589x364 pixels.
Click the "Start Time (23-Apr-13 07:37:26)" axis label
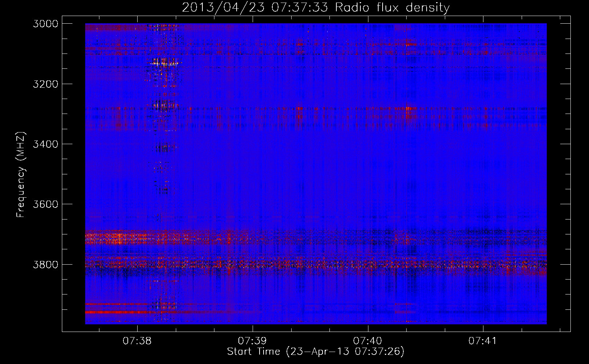click(316, 352)
